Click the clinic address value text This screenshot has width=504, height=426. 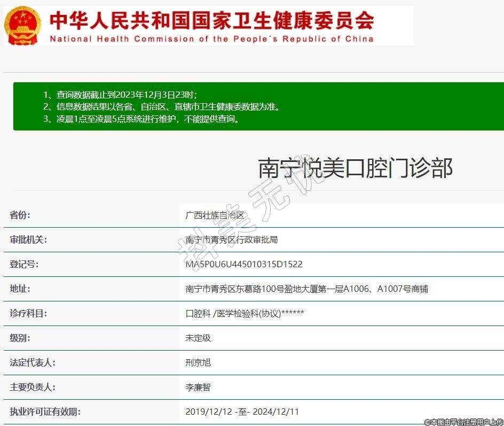[x=306, y=289]
